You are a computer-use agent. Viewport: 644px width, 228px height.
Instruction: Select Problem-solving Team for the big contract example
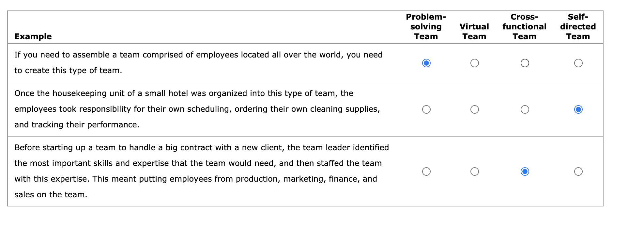coord(426,171)
